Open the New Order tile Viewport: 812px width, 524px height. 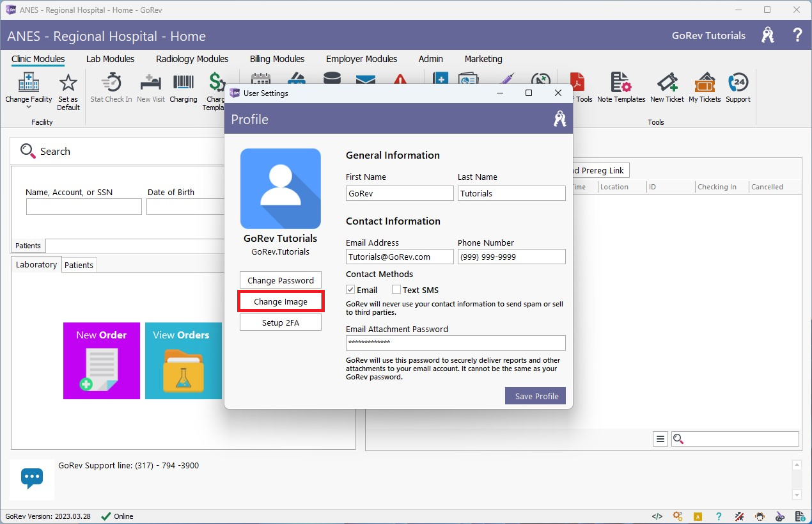pos(102,361)
